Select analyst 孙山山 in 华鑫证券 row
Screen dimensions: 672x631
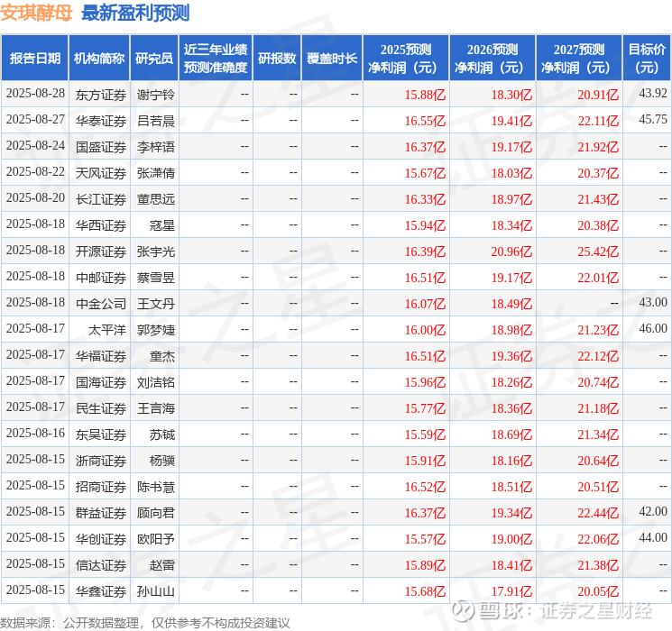coord(155,591)
